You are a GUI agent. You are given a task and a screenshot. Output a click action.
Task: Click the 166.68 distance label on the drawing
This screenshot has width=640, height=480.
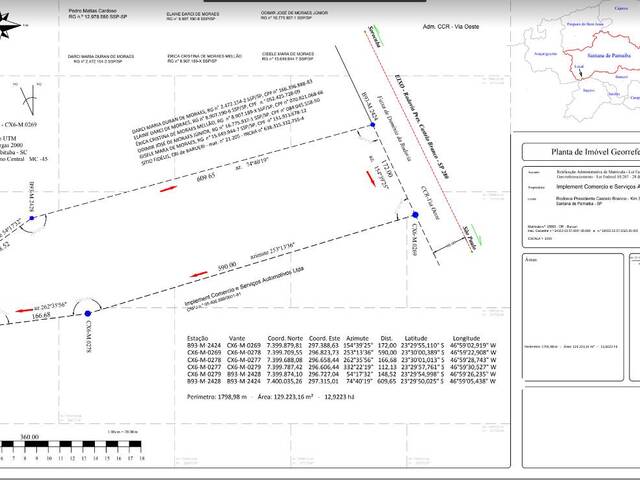pyautogui.click(x=41, y=316)
